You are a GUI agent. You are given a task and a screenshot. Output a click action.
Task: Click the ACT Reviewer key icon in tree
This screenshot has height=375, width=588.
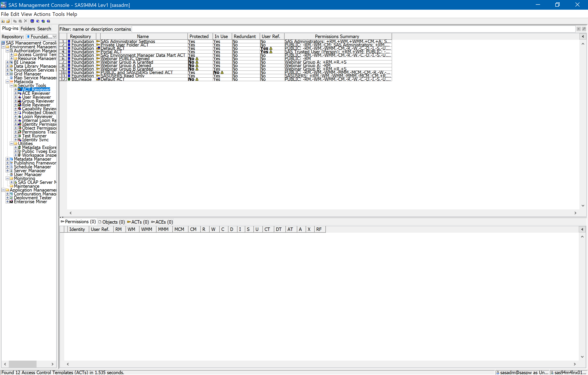20,89
